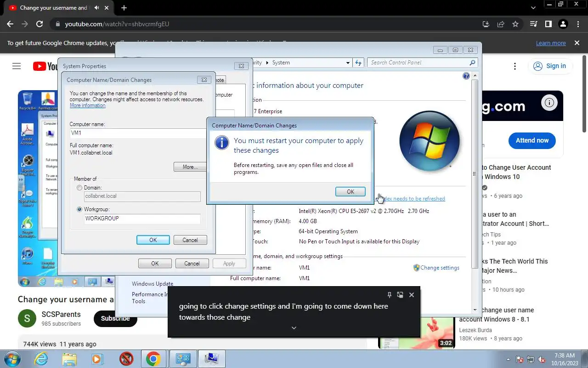Click the Change settings link
Viewport: 588px width, 368px height.
440,268
